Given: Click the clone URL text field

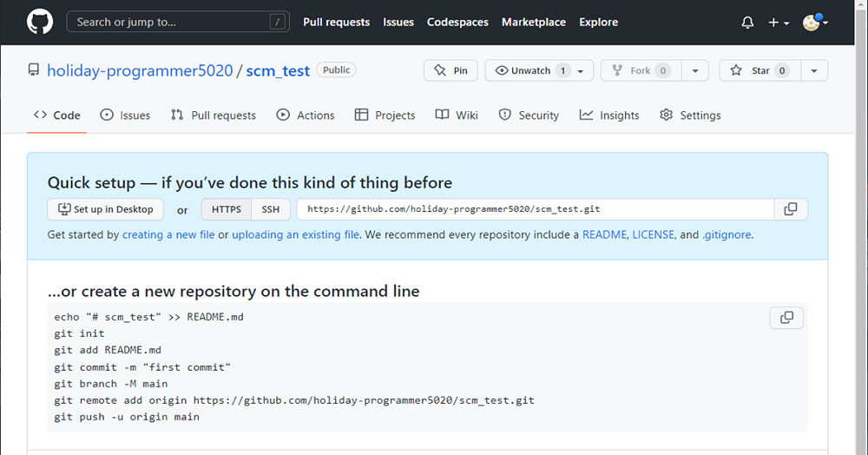Looking at the screenshot, I should pos(536,209).
